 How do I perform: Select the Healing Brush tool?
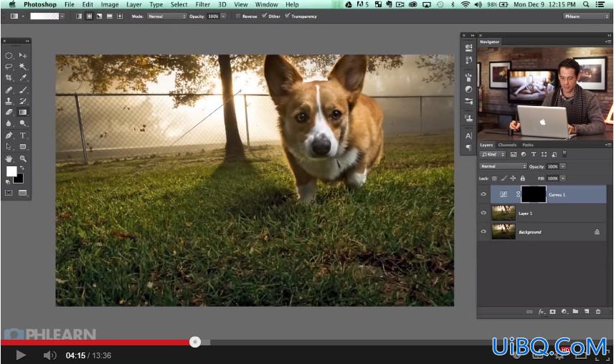pyautogui.click(x=9, y=90)
